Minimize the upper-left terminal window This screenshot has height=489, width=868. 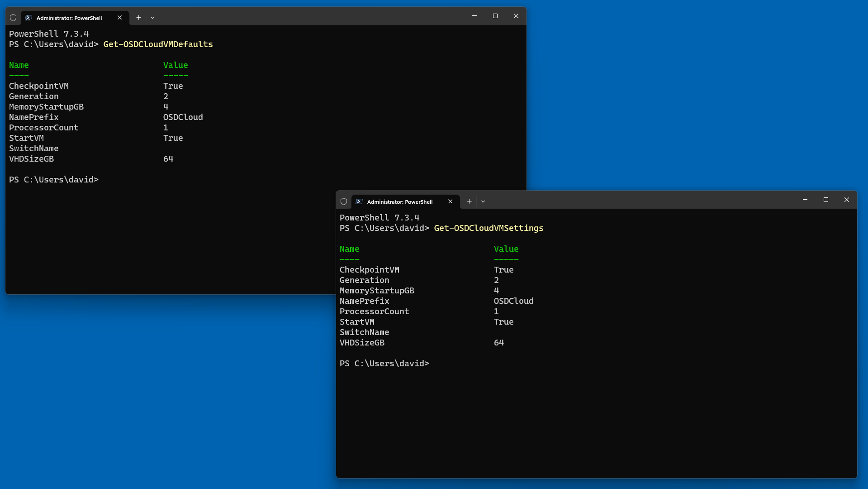point(474,16)
